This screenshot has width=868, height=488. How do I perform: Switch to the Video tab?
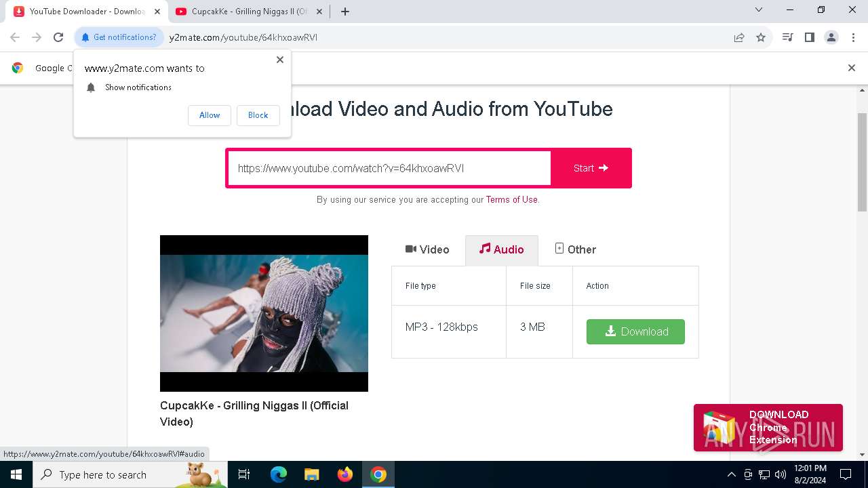pyautogui.click(x=427, y=249)
